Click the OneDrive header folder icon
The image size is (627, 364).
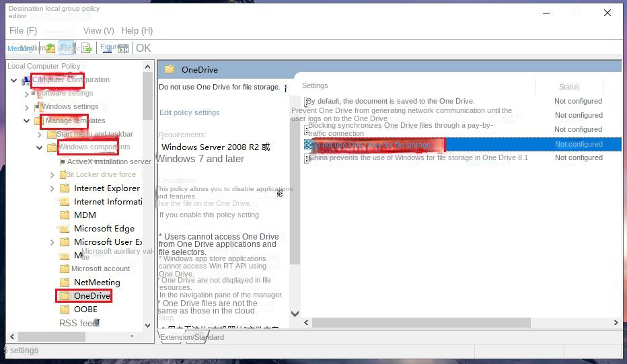click(x=170, y=69)
